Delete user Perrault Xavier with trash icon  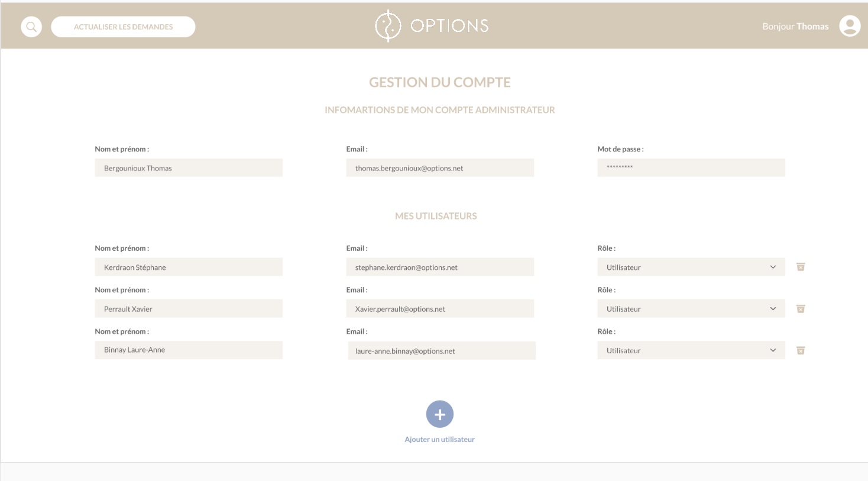point(801,309)
